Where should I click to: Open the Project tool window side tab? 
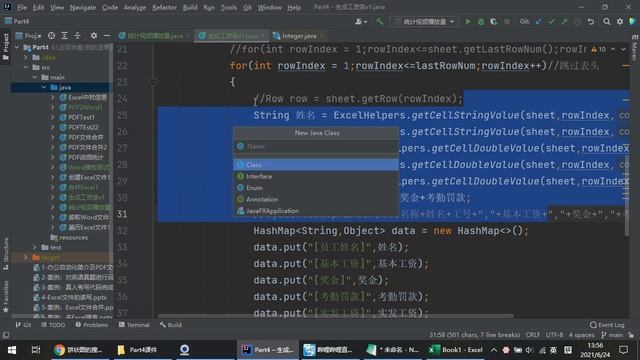point(5,46)
